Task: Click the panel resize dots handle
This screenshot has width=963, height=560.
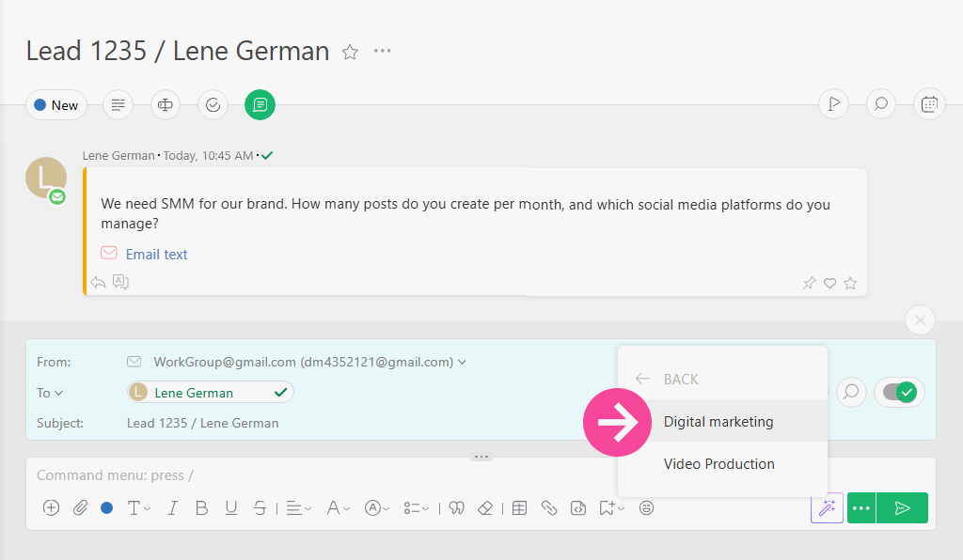Action: 481,457
